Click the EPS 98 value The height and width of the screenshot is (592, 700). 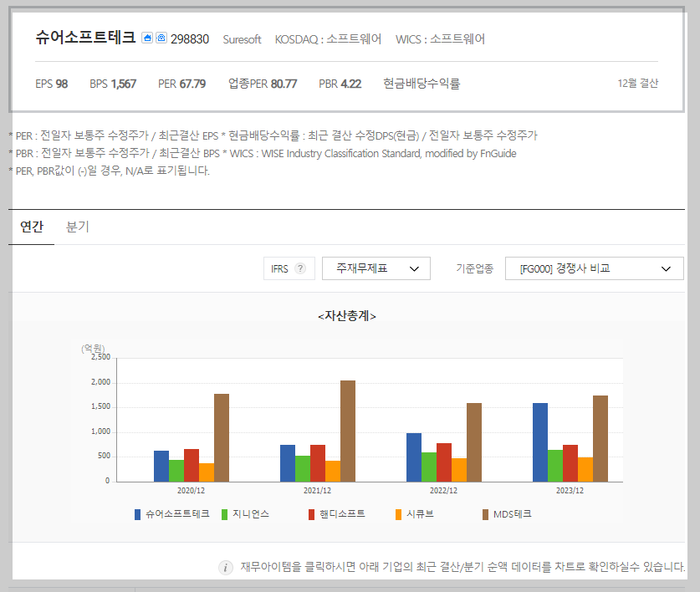tap(51, 84)
